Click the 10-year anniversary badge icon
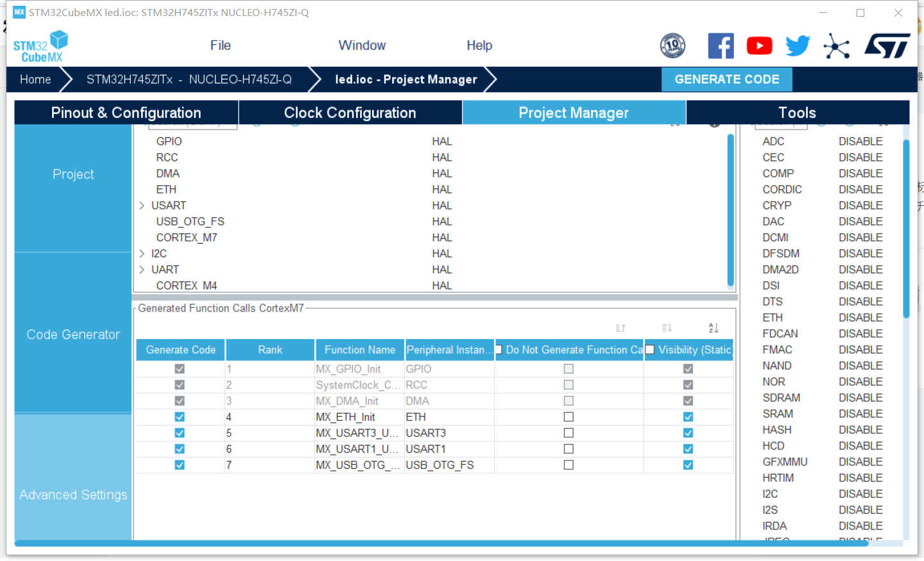Screen dimensions: 924x561 (672, 46)
